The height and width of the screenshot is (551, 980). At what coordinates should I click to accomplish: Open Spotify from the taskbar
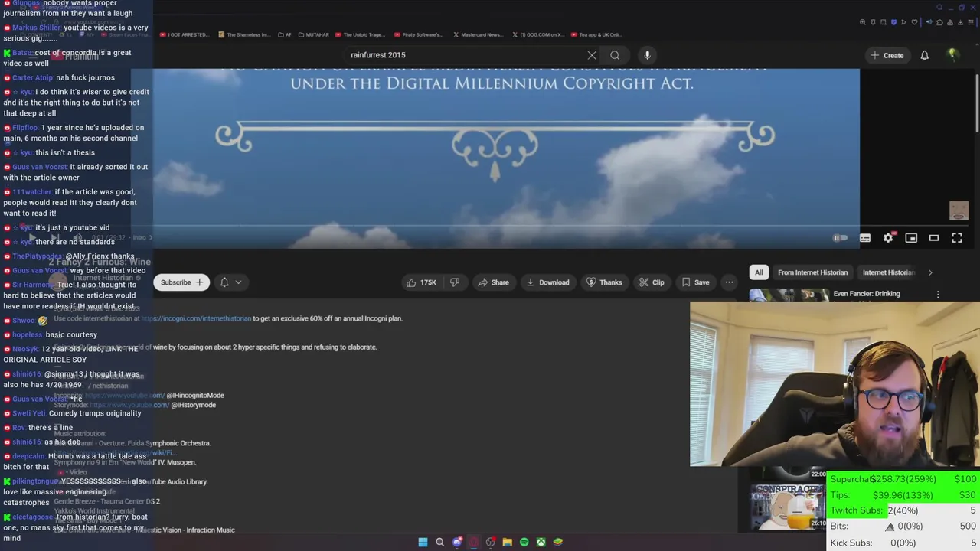click(x=524, y=542)
